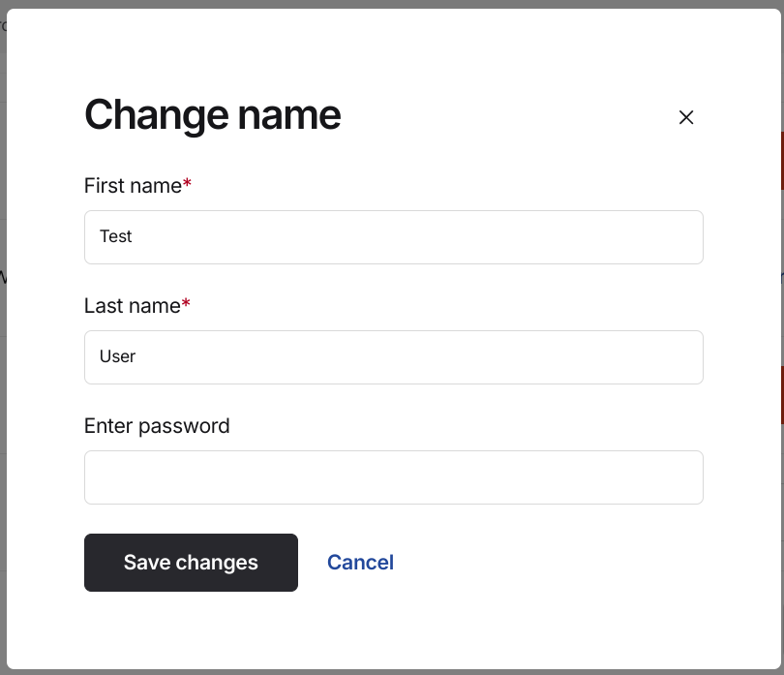Place cursor on the "User" text

pyautogui.click(x=118, y=356)
